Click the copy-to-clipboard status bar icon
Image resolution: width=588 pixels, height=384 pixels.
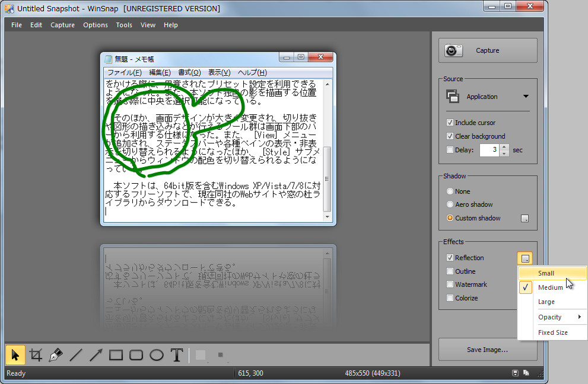(x=526, y=373)
